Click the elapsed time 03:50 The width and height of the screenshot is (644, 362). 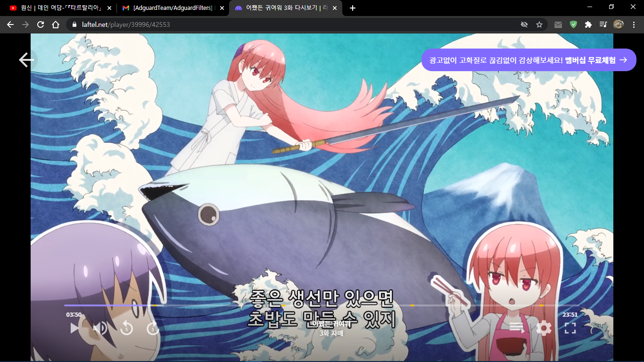74,314
